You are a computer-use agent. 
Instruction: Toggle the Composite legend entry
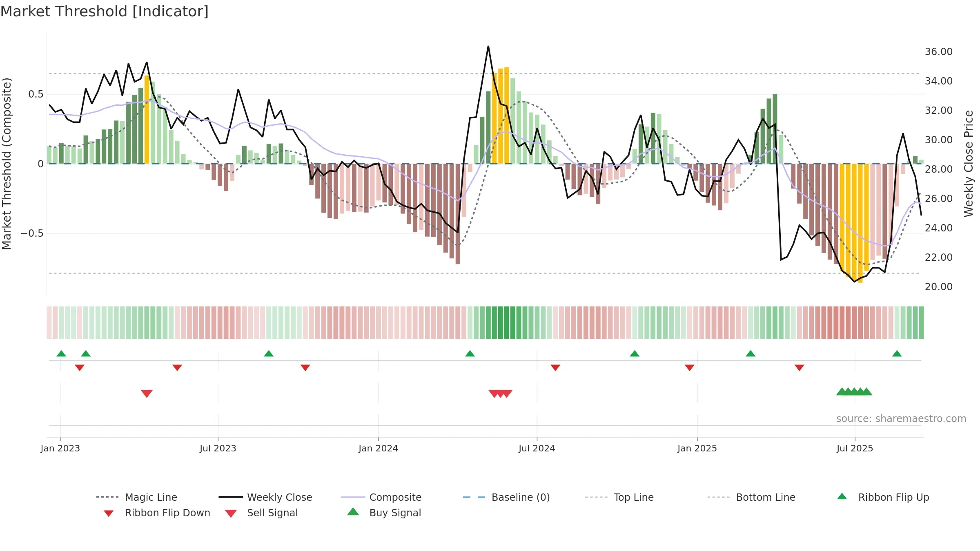tap(381, 497)
